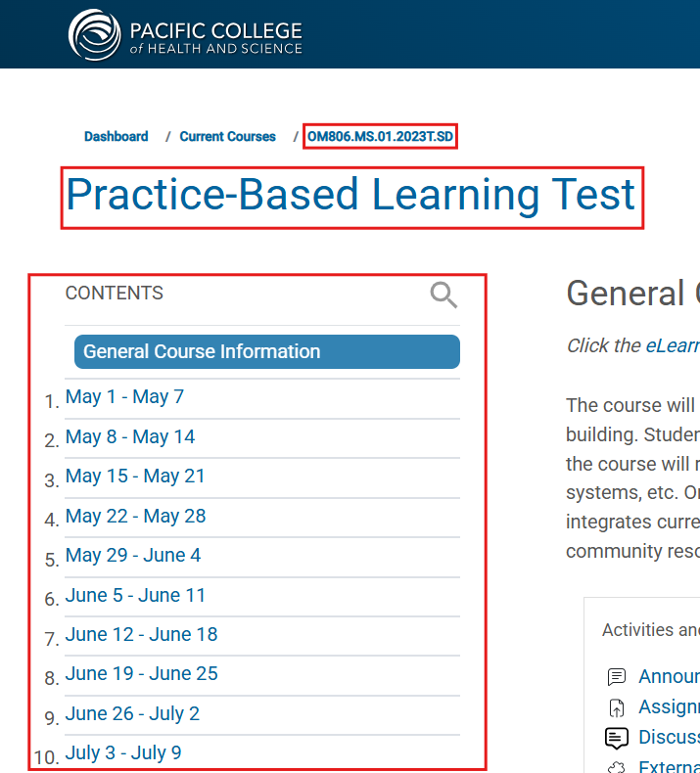This screenshot has height=773, width=700.
Task: Click the Pacific College swirl logo
Action: (x=94, y=35)
